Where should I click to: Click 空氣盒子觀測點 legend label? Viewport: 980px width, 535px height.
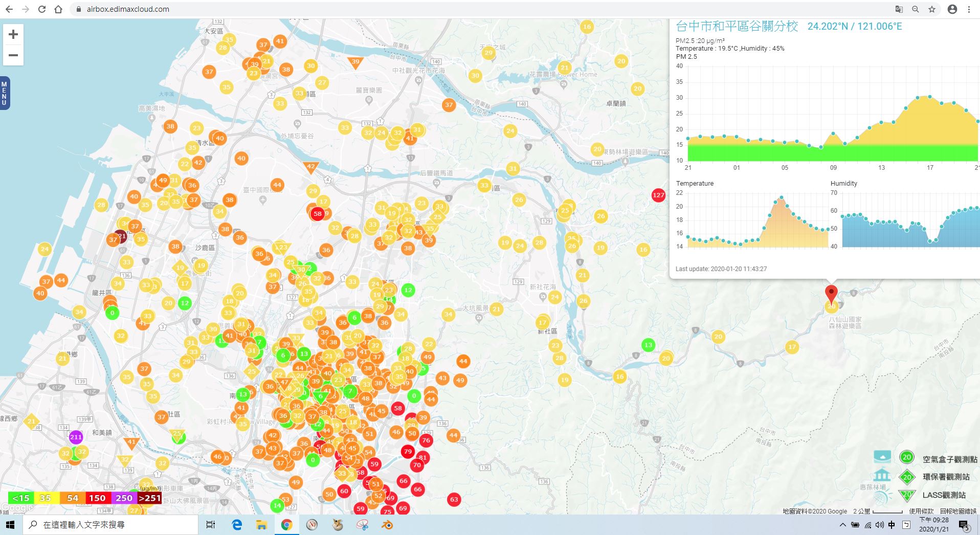click(x=950, y=459)
